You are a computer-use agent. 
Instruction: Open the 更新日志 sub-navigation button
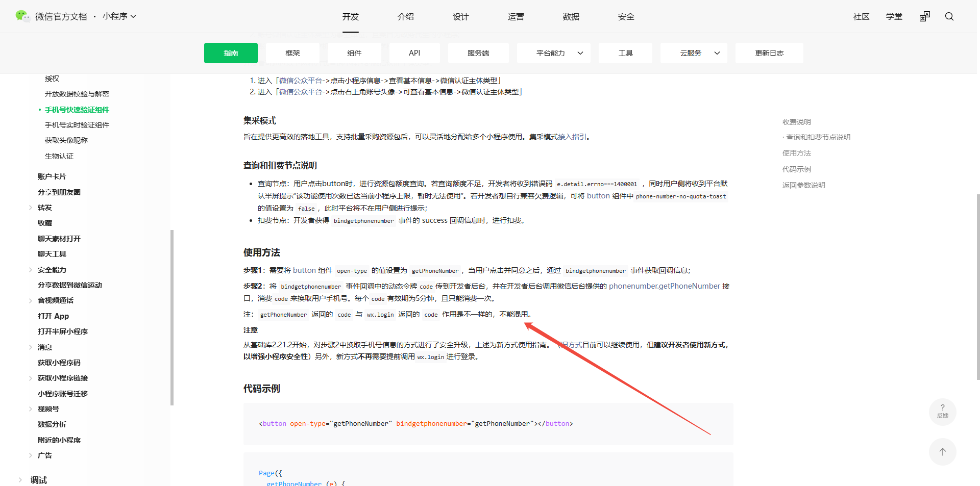click(x=769, y=53)
